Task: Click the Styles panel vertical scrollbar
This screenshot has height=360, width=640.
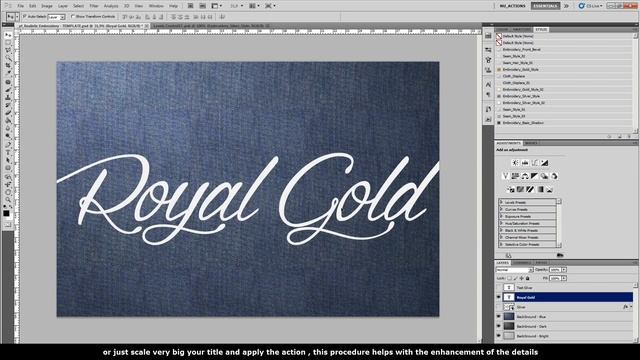Action: (x=636, y=82)
